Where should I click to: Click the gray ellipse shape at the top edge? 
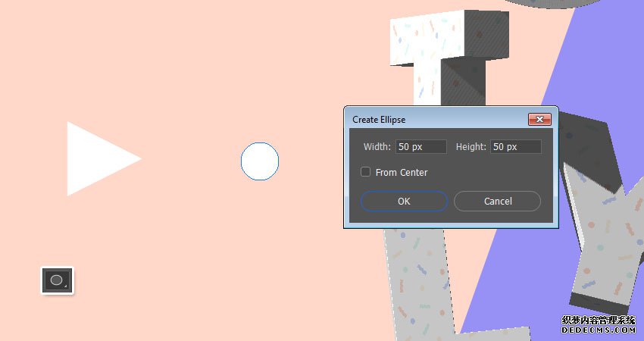coord(546,3)
